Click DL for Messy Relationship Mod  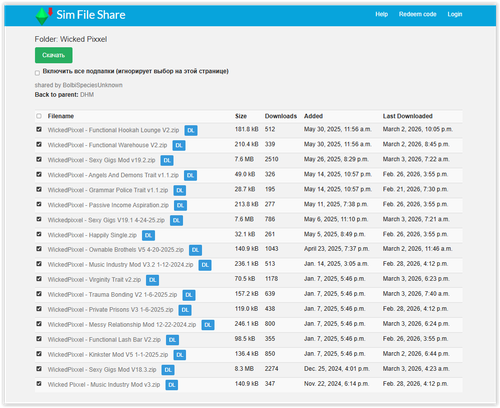208,325
